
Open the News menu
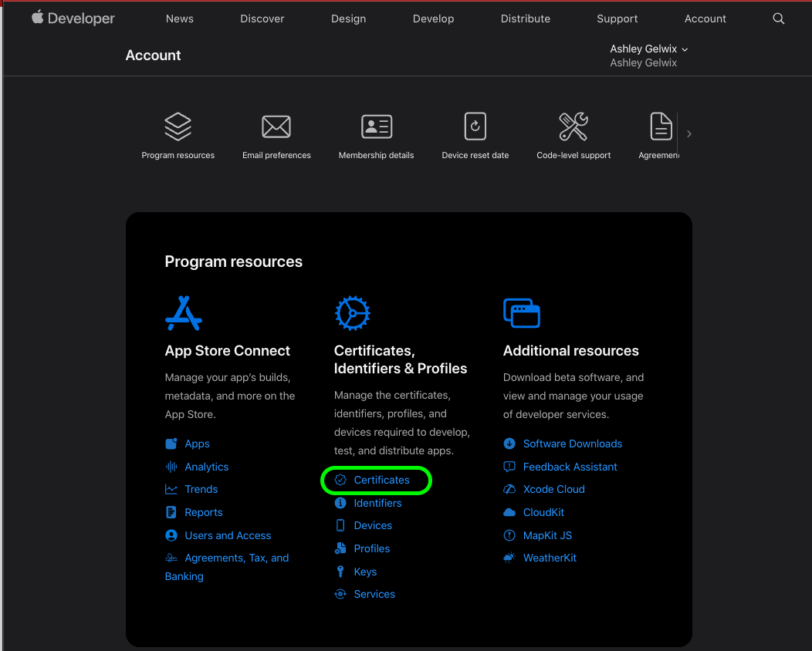tap(180, 19)
